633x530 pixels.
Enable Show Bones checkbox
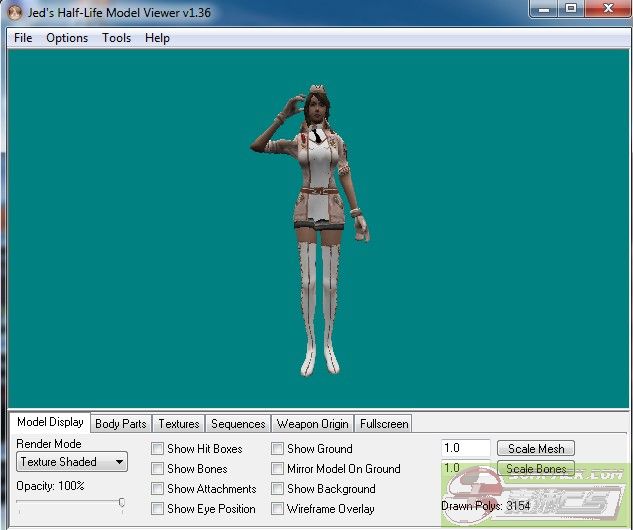[x=157, y=469]
